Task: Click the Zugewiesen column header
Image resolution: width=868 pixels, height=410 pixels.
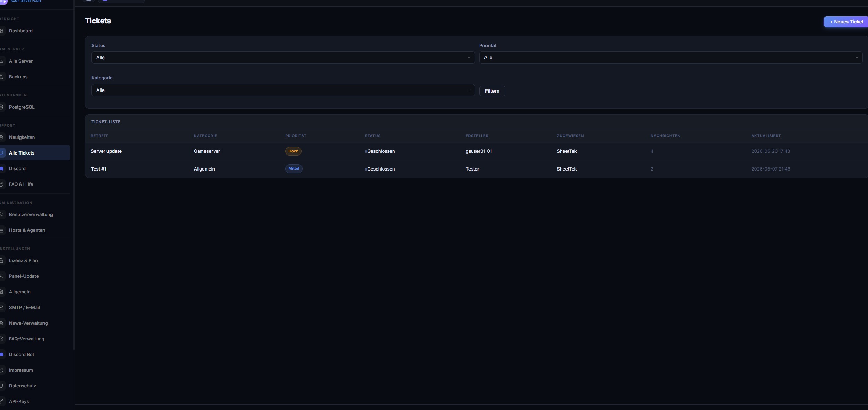Action: tap(570, 136)
